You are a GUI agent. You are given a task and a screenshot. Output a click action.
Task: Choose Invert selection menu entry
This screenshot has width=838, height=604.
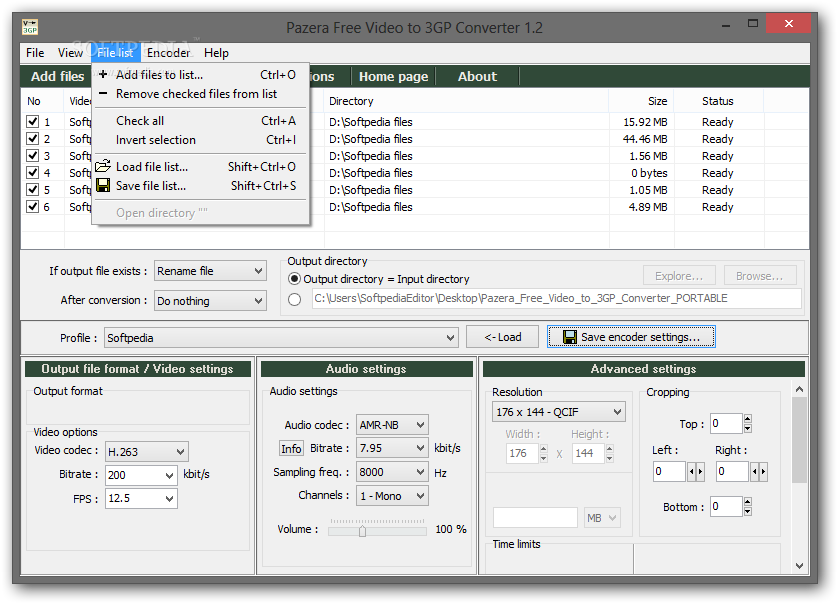tap(200, 140)
